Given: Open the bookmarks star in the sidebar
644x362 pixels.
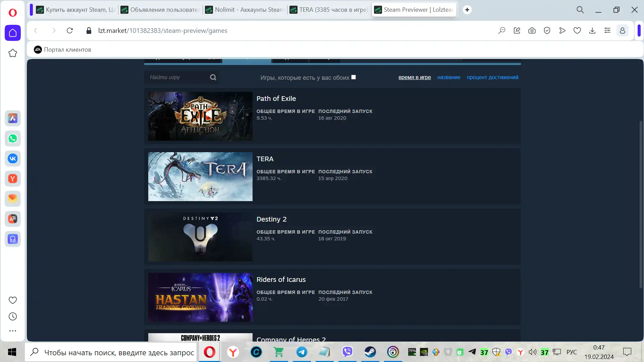Looking at the screenshot, I should coord(13,53).
